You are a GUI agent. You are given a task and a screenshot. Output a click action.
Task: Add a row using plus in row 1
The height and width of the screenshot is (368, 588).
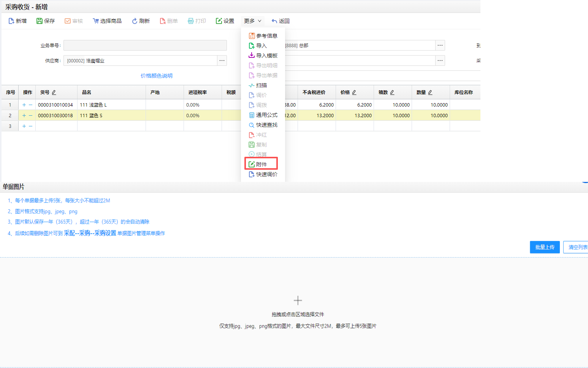[24, 105]
